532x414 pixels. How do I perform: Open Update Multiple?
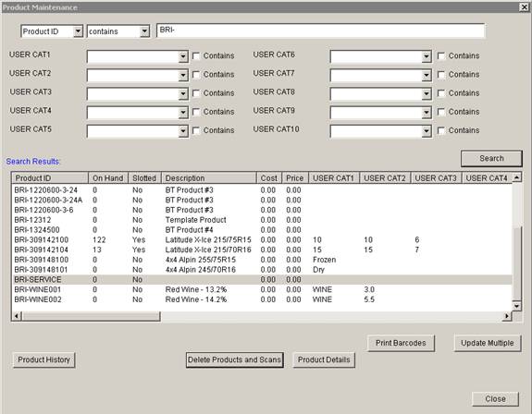488,343
